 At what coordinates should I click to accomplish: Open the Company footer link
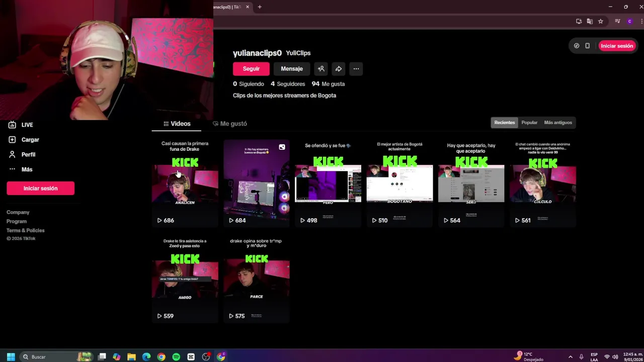(18, 212)
